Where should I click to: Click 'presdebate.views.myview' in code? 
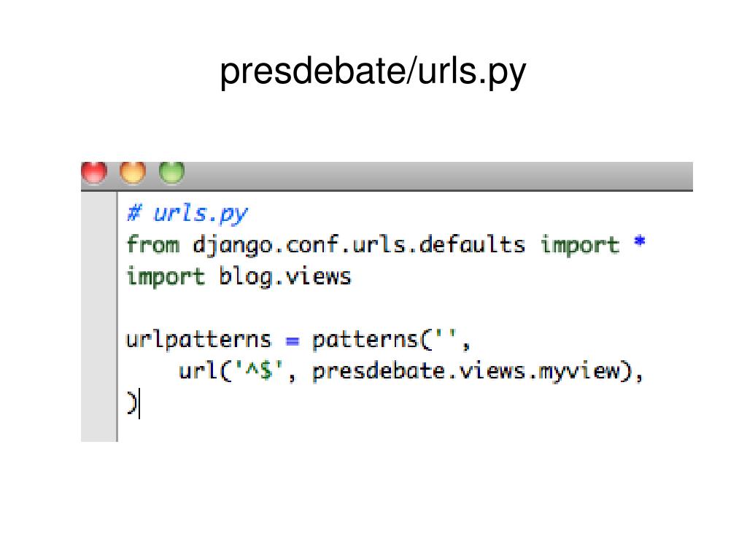click(466, 372)
